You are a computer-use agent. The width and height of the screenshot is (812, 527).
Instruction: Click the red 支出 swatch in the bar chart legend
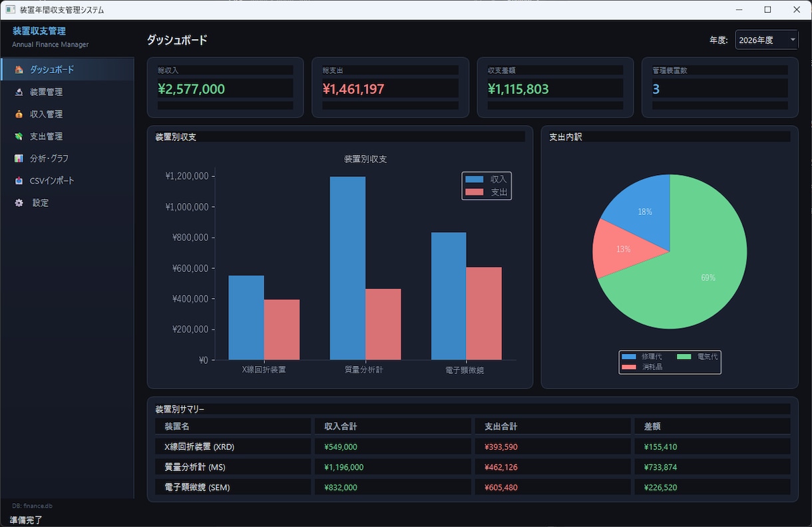pyautogui.click(x=475, y=192)
